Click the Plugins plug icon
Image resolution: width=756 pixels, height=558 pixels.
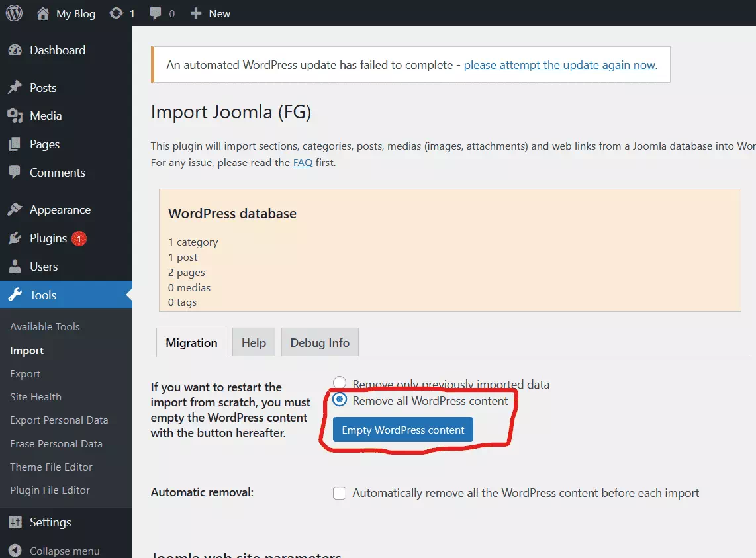[x=15, y=238]
